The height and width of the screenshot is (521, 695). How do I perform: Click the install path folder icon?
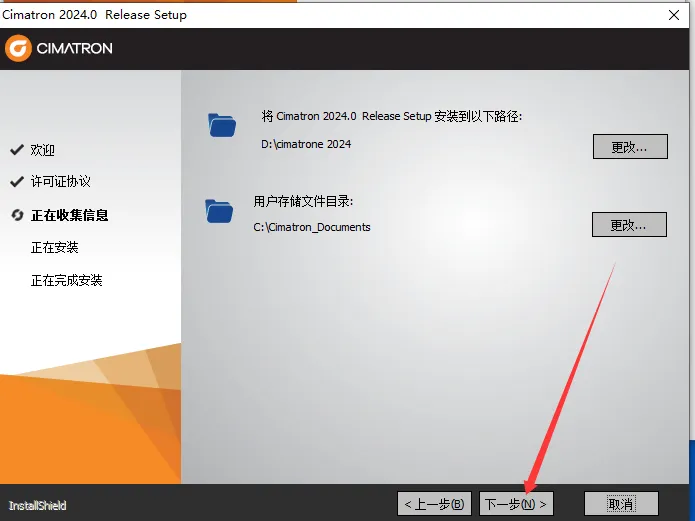click(x=222, y=125)
